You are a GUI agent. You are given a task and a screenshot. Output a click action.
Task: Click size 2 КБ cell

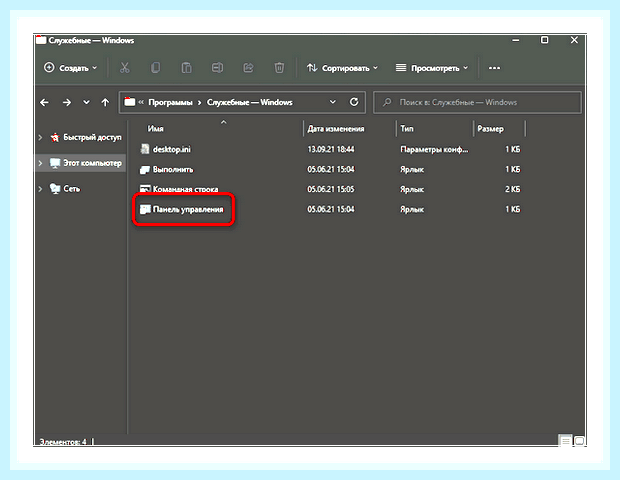coord(512,189)
